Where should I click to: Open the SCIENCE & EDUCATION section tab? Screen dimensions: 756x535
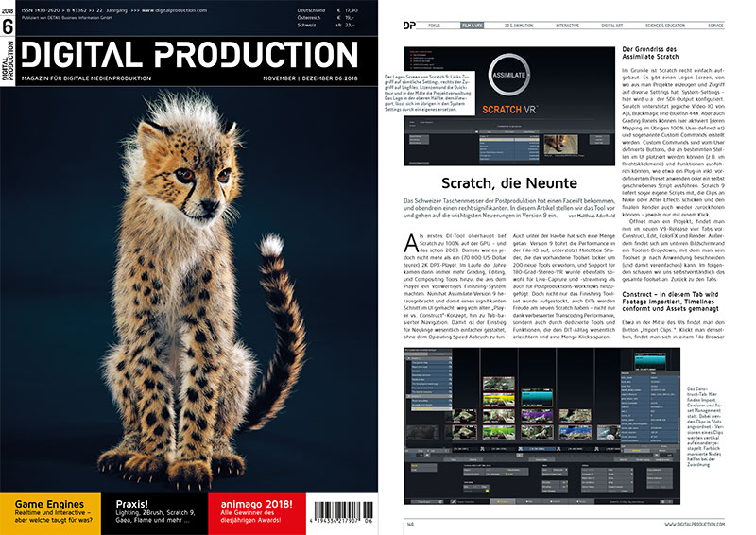665,26
